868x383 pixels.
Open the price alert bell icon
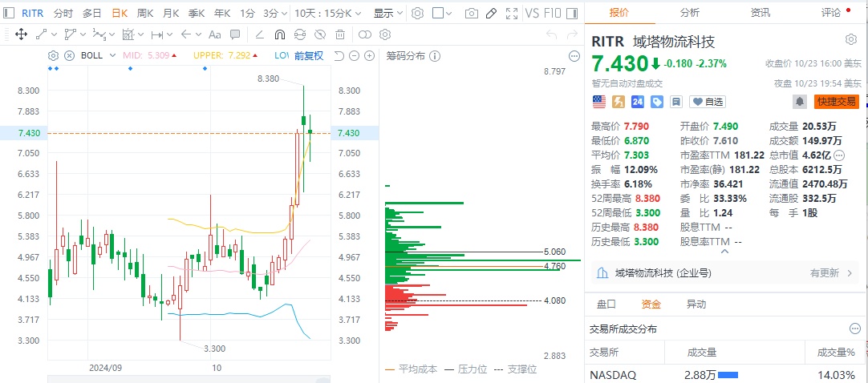click(x=799, y=102)
